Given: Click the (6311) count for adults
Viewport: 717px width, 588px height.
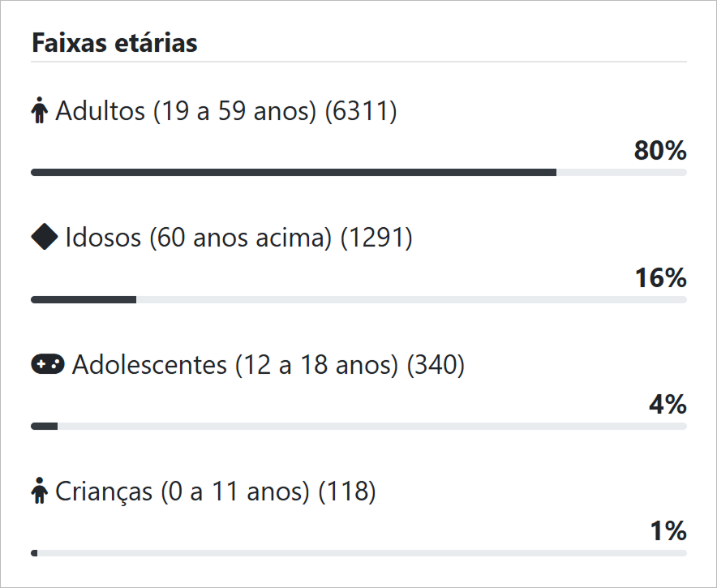Looking at the screenshot, I should [x=360, y=111].
